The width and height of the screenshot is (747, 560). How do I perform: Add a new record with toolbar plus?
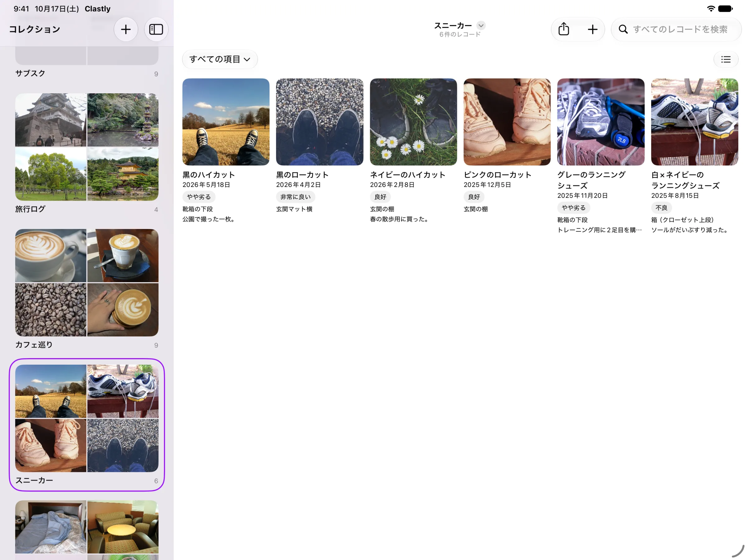point(592,29)
